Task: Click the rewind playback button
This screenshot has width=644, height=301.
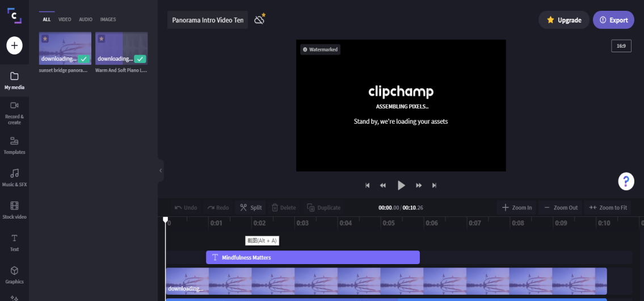Action: click(x=383, y=186)
